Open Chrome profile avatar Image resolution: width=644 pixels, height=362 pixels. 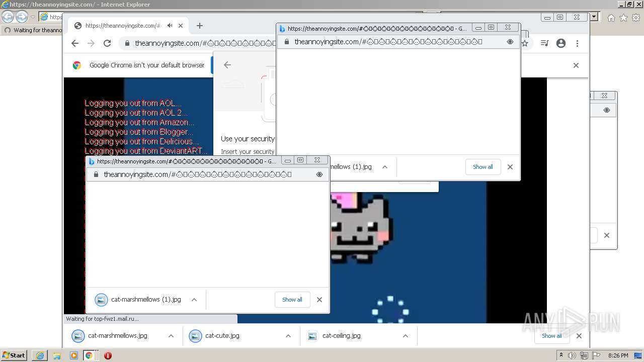coord(561,43)
